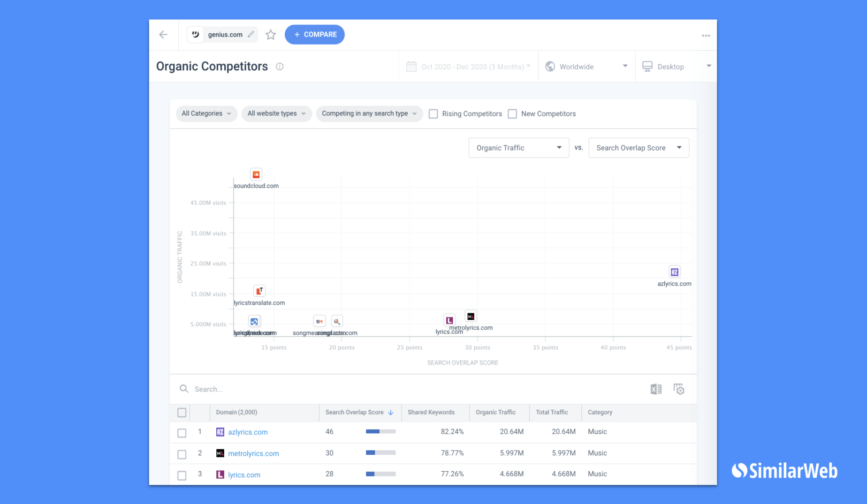Click the Compare button

click(314, 34)
